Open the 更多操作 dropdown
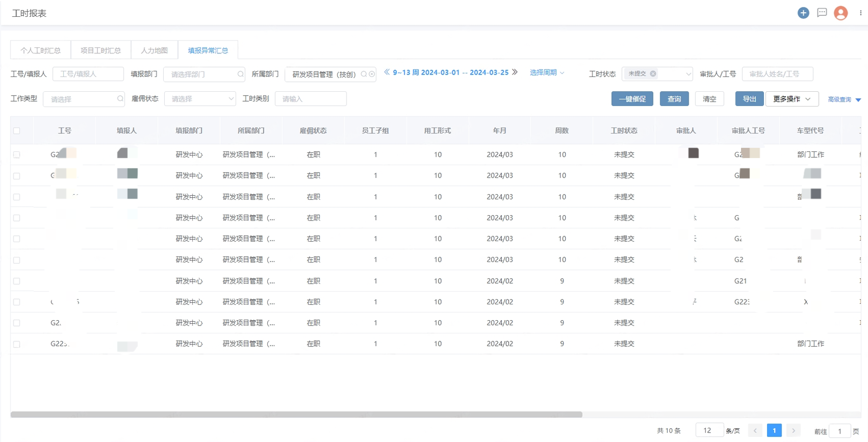868x442 pixels. pyautogui.click(x=792, y=99)
